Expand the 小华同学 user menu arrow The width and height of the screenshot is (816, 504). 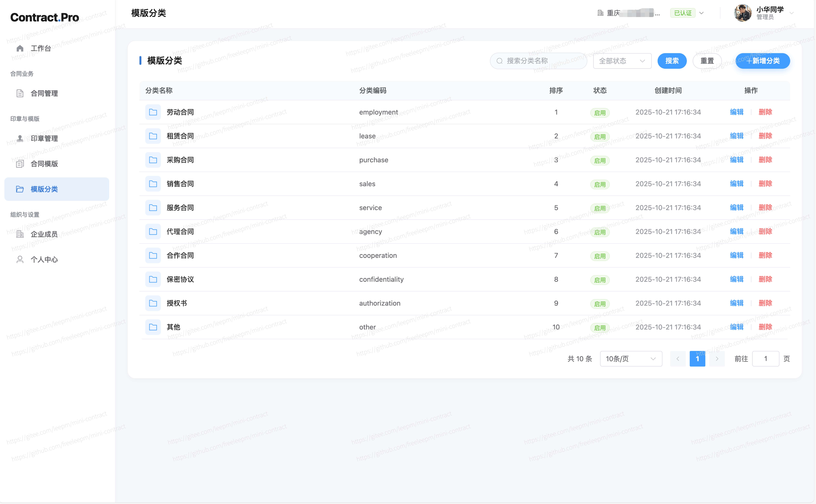coord(792,13)
